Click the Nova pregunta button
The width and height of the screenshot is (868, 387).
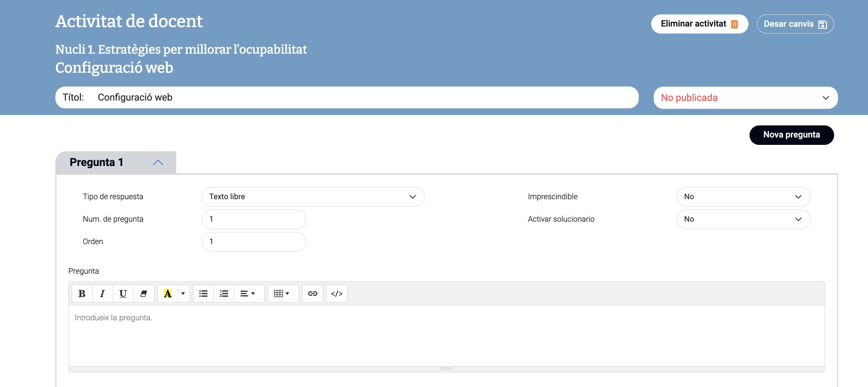[x=791, y=135]
